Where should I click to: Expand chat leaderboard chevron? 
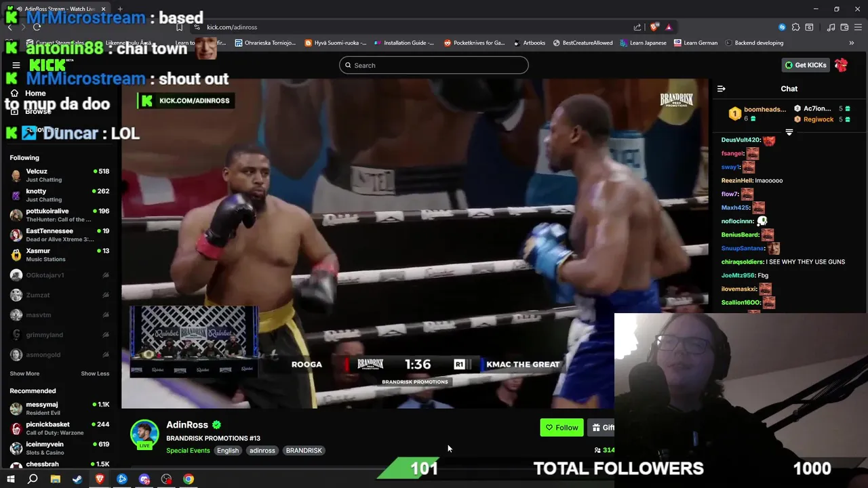(789, 132)
